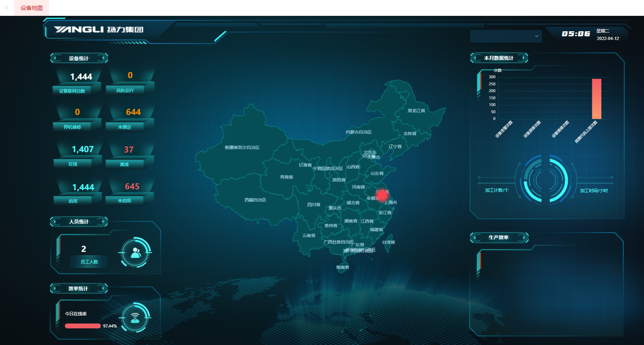Click the 37 offline count value
The height and width of the screenshot is (345, 644).
pos(129,150)
